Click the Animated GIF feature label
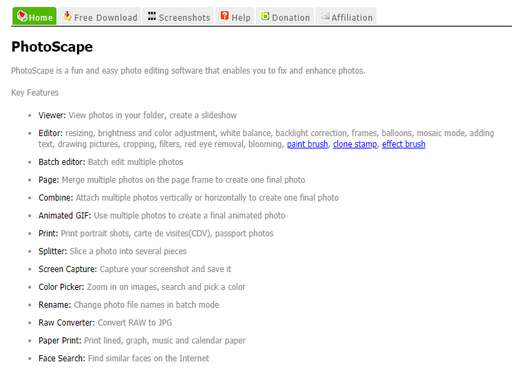 tap(65, 216)
